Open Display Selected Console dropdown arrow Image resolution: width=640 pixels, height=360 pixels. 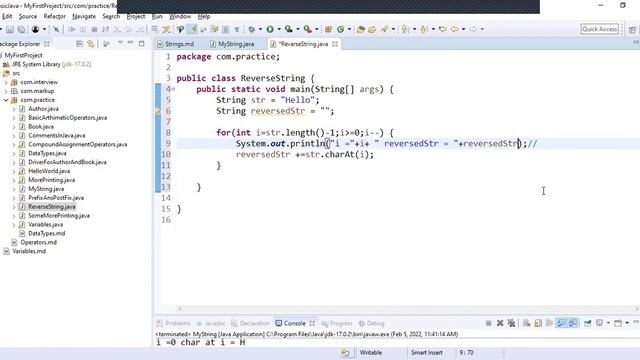pyautogui.click(x=608, y=323)
